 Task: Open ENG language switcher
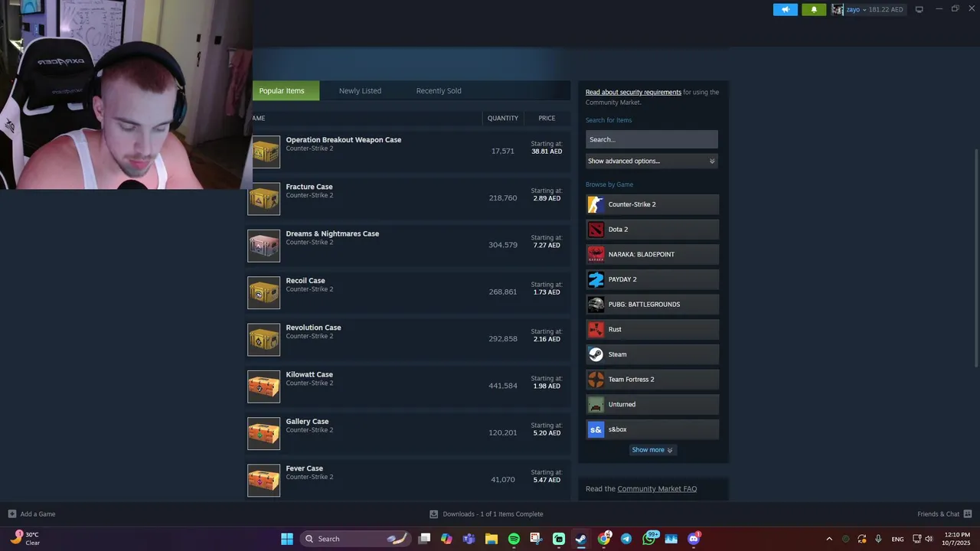897,539
